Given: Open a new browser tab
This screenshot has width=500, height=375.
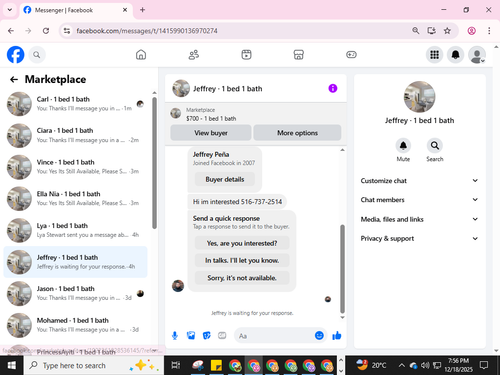Looking at the screenshot, I should 142,10.
